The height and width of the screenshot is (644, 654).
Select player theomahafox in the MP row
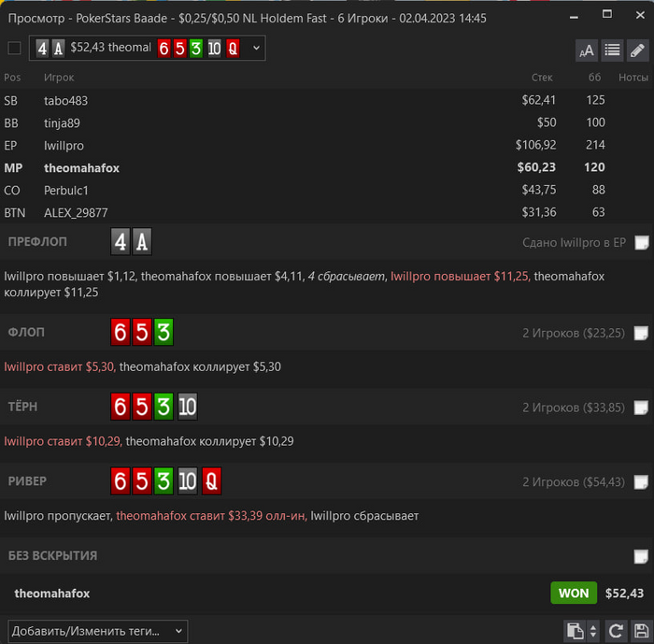pyautogui.click(x=82, y=168)
